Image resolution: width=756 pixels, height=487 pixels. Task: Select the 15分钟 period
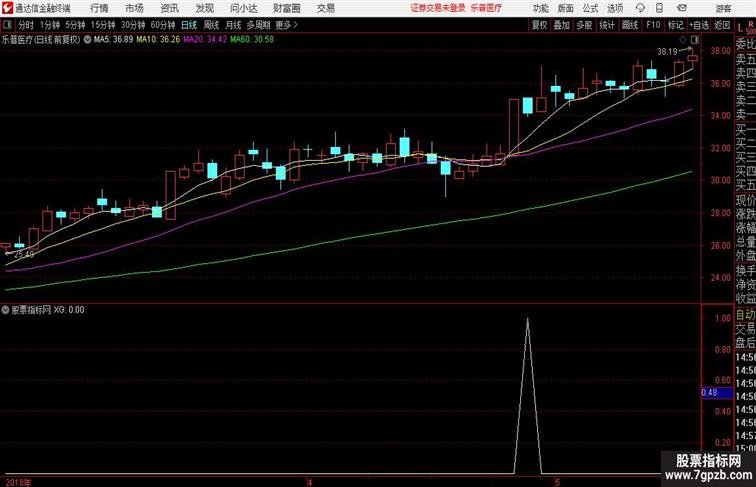(103, 25)
